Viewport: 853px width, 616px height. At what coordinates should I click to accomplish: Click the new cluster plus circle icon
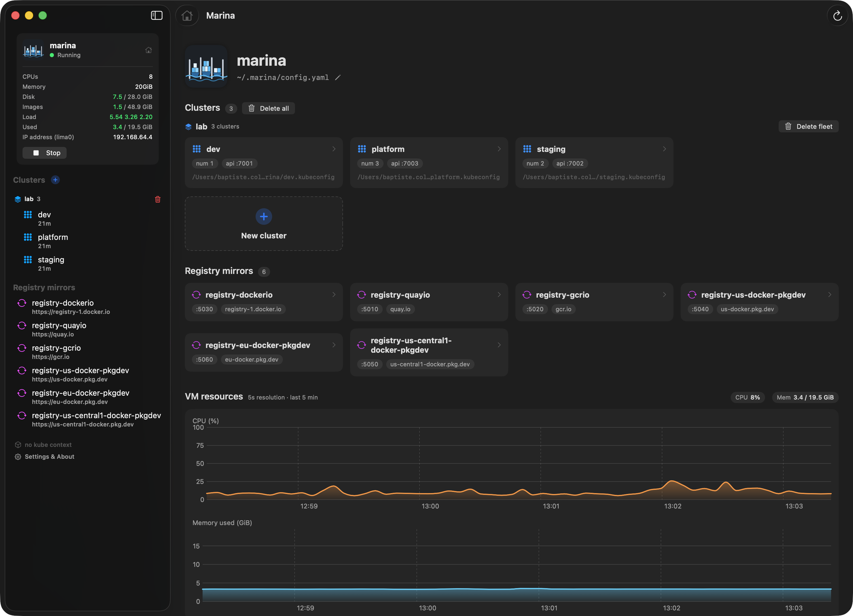pos(264,216)
